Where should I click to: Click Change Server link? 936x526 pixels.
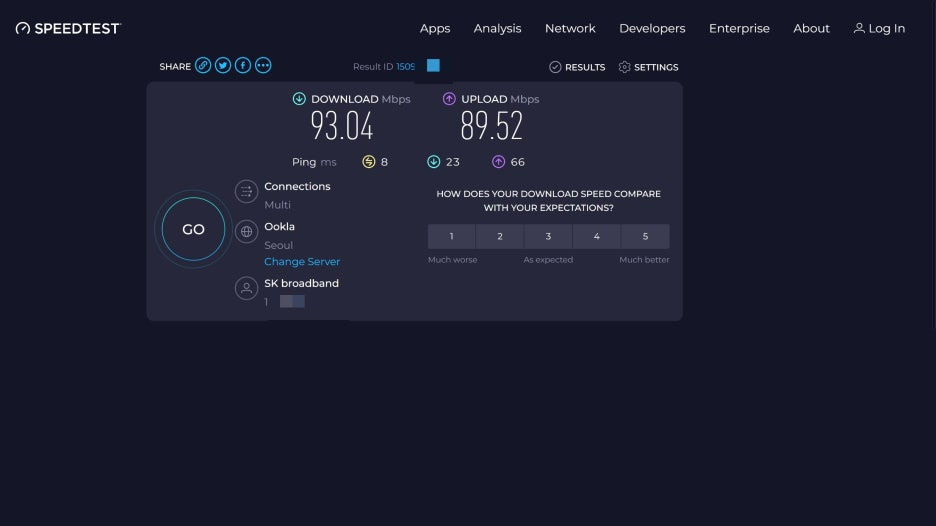(302, 262)
